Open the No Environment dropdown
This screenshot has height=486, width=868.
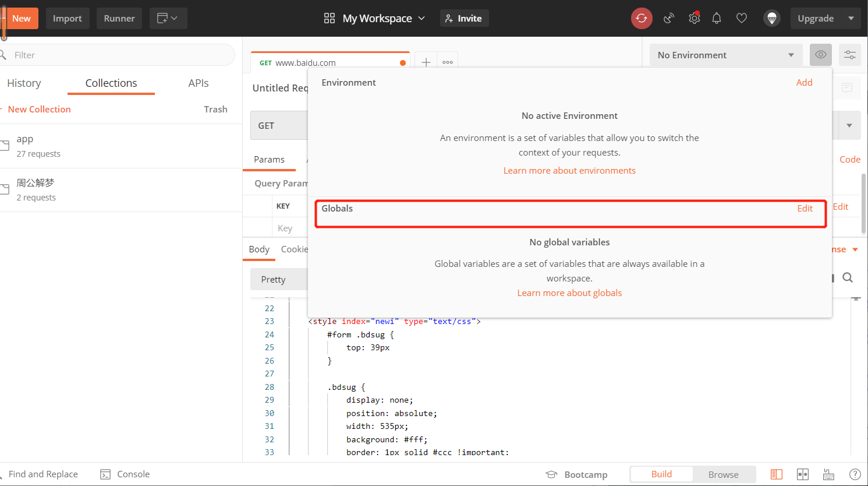click(726, 55)
